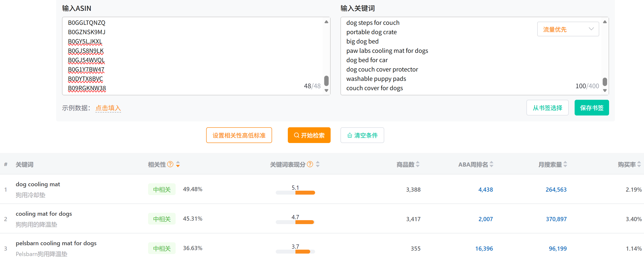Click the keyword box scrollbar thumb
644x258 pixels.
coord(605,81)
